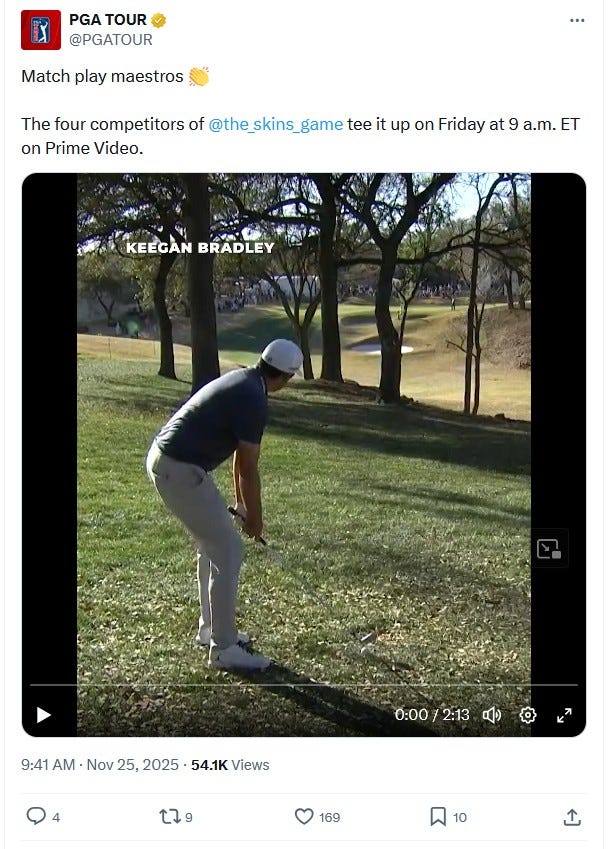
Task: Play the Keegan Bradley video
Action: tap(43, 715)
